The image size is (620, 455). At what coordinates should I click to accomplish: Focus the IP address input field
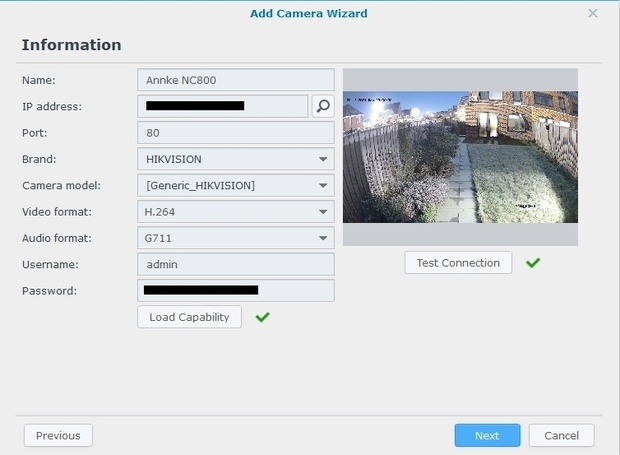tap(223, 106)
